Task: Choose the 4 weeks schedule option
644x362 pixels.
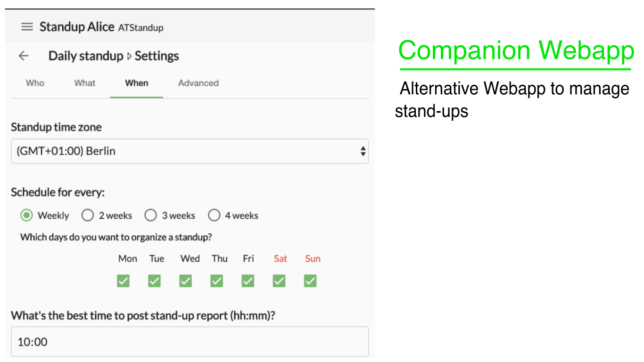Action: click(214, 215)
